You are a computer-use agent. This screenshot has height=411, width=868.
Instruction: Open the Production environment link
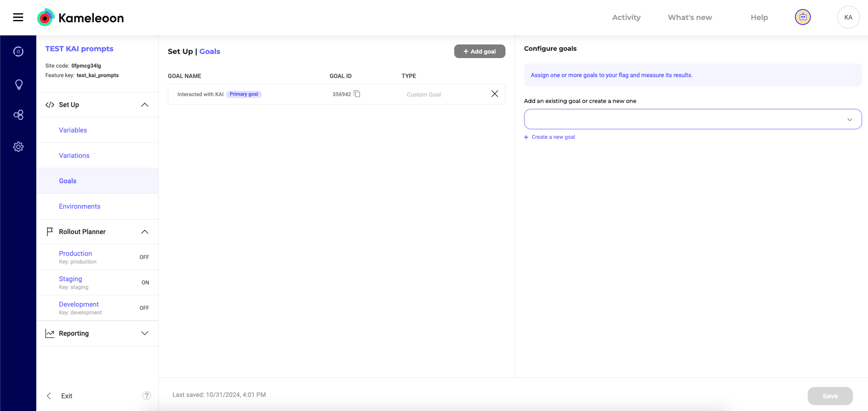pos(75,254)
